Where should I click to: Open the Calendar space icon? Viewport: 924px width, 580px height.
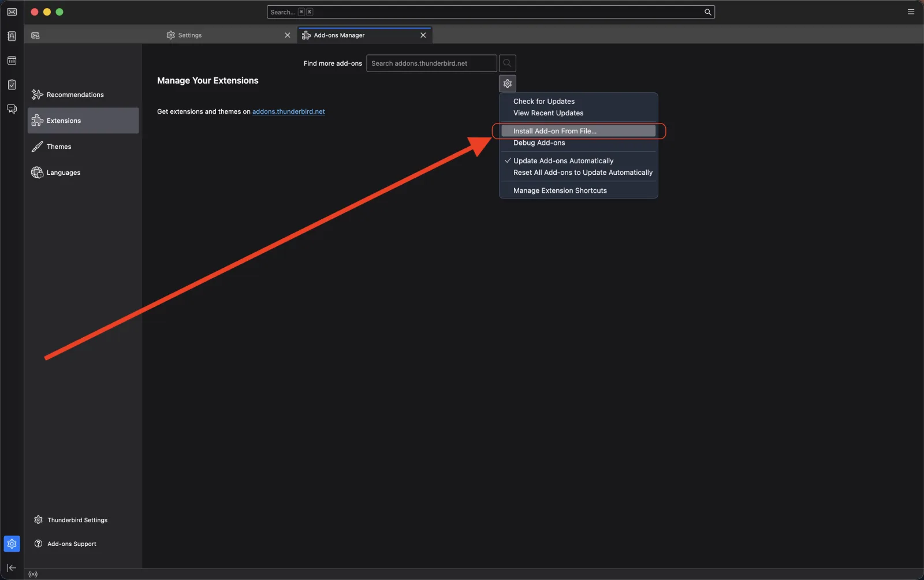click(12, 61)
